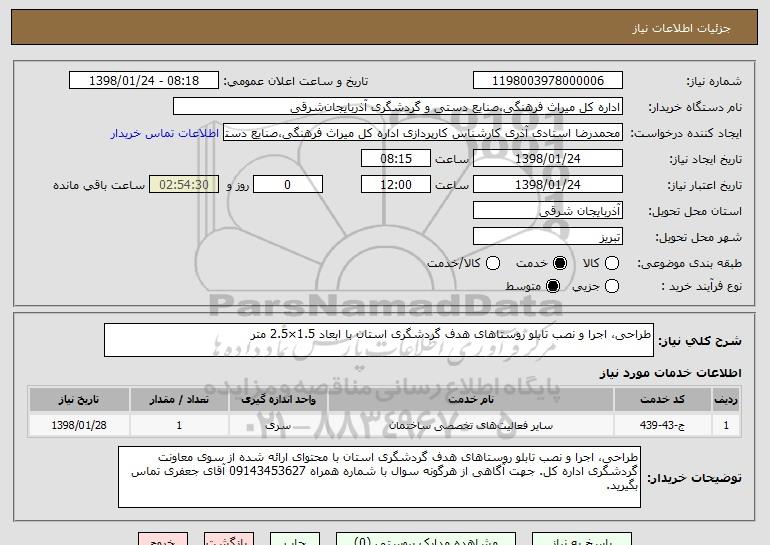Click the تعداد / مقدار column header
This screenshot has height=545, width=770.
[179, 400]
